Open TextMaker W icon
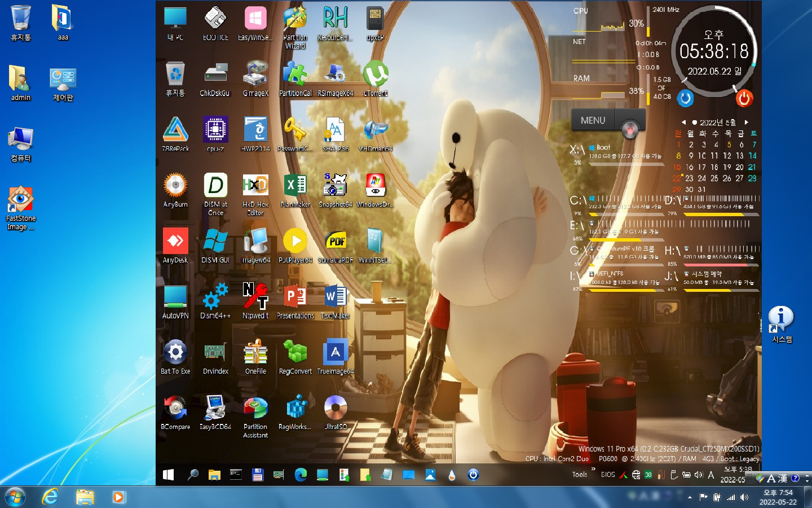 (x=335, y=301)
